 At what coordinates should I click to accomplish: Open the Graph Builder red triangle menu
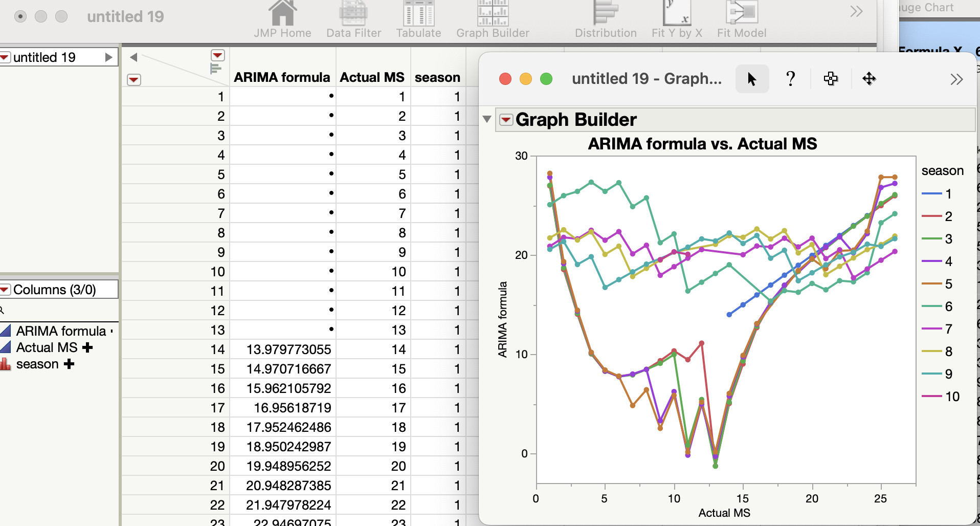(506, 119)
